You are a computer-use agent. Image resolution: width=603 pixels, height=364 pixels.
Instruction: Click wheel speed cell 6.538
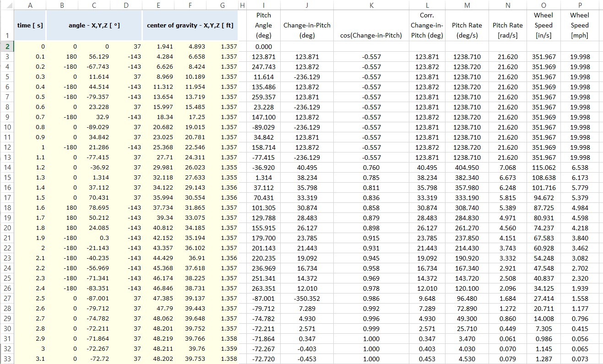tap(579, 168)
